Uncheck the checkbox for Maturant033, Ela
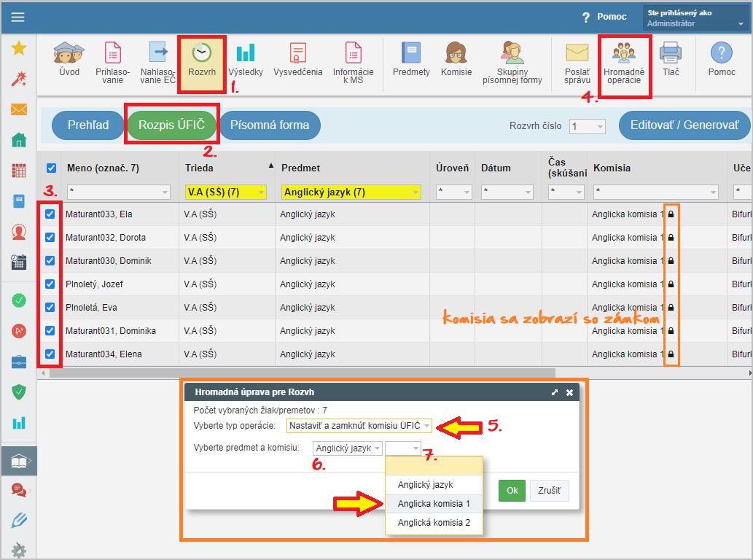Image resolution: width=753 pixels, height=560 pixels. (x=51, y=214)
